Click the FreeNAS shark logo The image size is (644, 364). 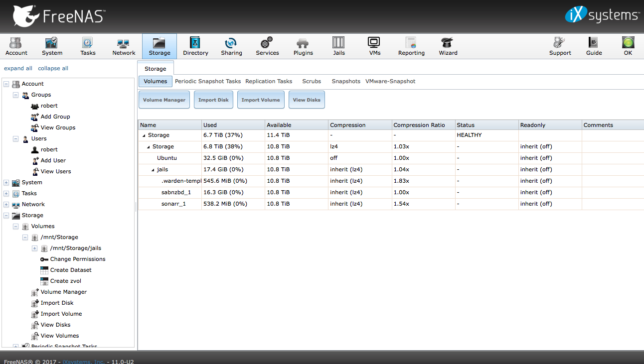(x=26, y=16)
